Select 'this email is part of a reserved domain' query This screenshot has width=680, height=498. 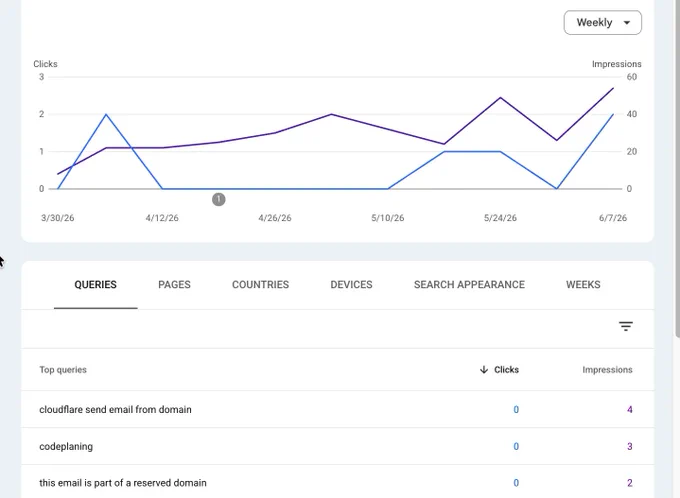337,482
